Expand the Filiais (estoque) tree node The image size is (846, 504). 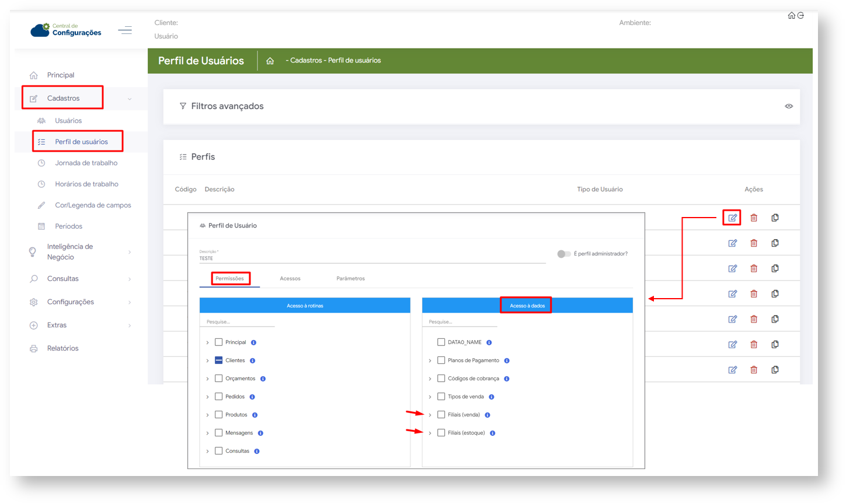point(430,433)
